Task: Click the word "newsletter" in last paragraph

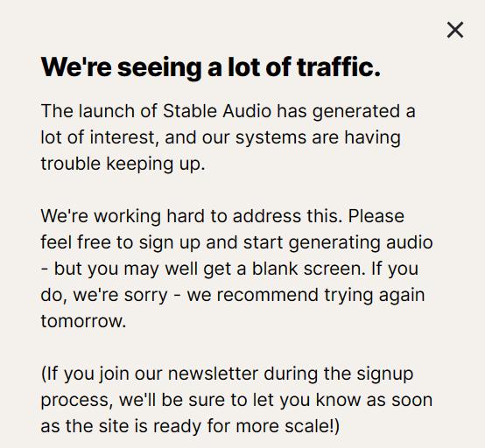Action: coord(213,374)
